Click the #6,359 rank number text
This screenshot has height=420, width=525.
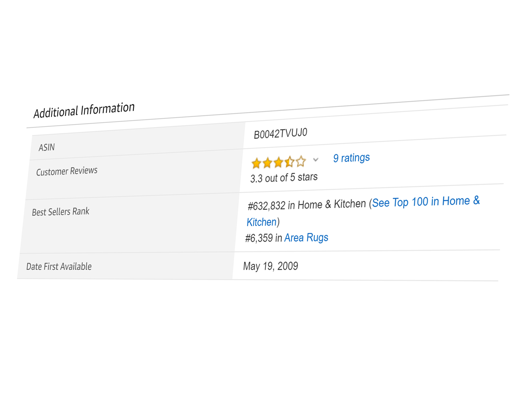(259, 238)
